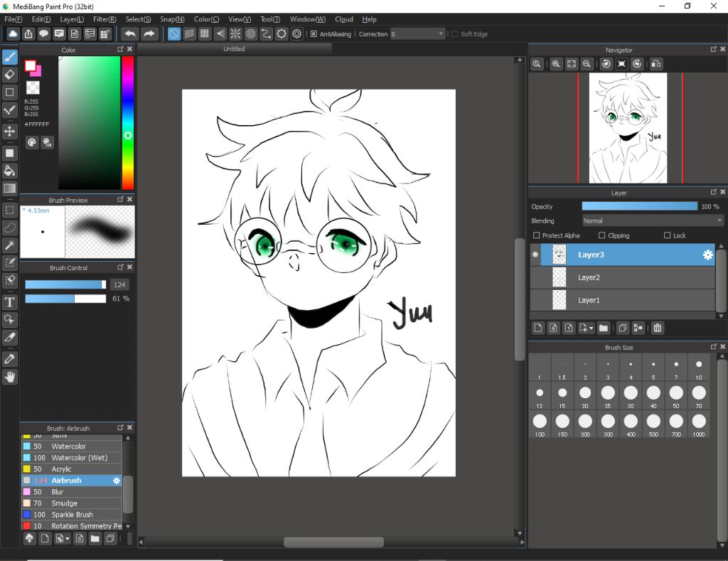The image size is (728, 561).
Task: Select the Magic Wand tool
Action: (10, 245)
